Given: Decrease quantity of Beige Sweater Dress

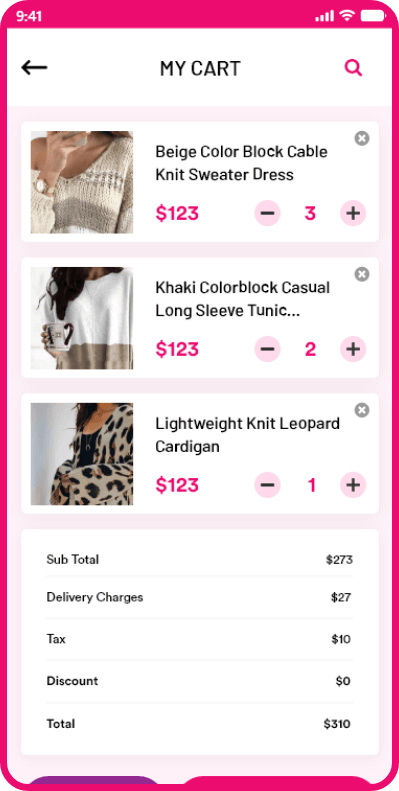Looking at the screenshot, I should (267, 213).
